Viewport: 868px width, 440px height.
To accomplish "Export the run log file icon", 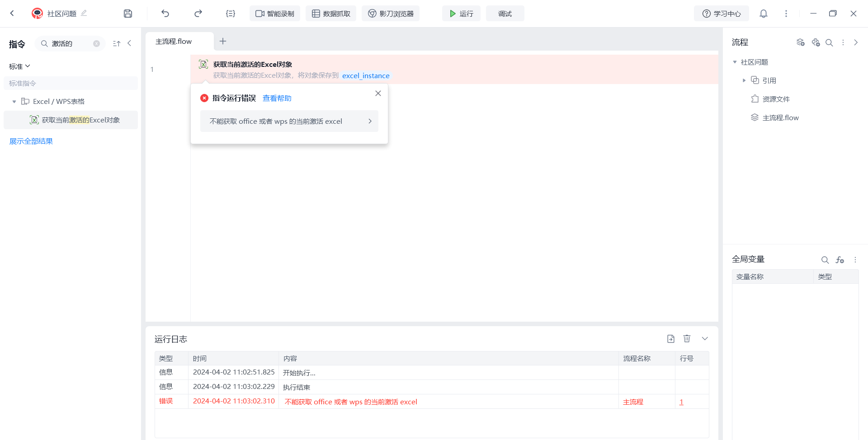I will pos(671,339).
